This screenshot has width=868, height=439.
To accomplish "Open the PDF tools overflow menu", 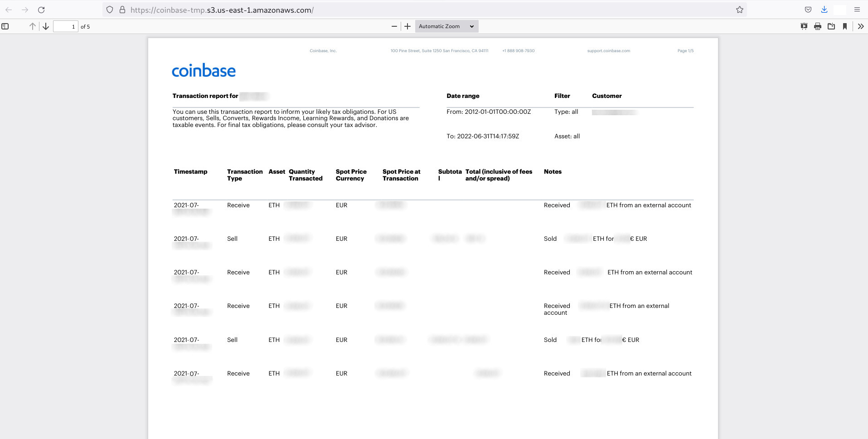I will coord(861,26).
